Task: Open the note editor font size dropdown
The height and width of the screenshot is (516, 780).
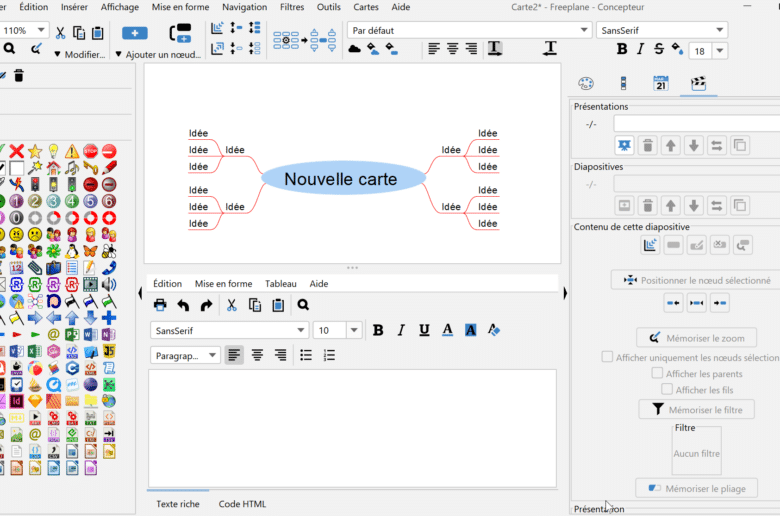Action: point(354,330)
